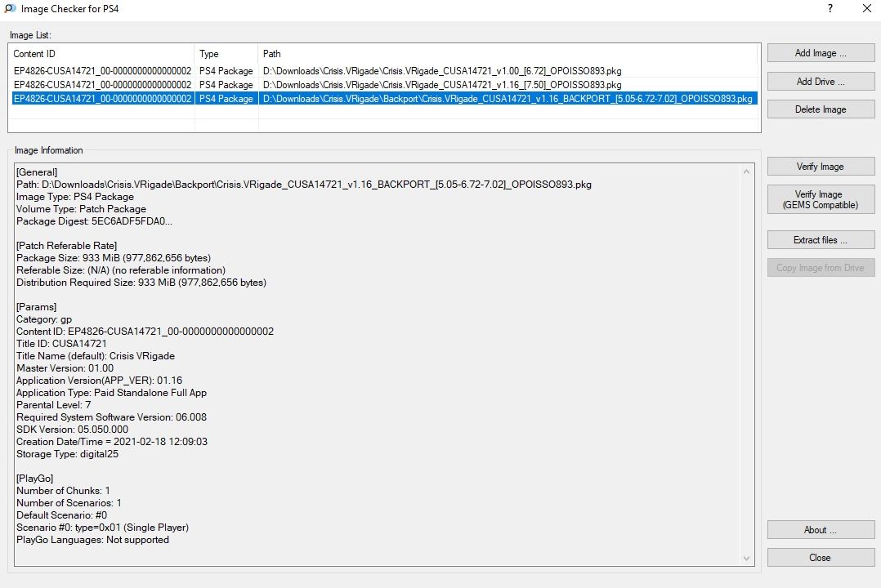
Task: Click the Number of Scenarios: 1 line
Action: pyautogui.click(x=69, y=503)
